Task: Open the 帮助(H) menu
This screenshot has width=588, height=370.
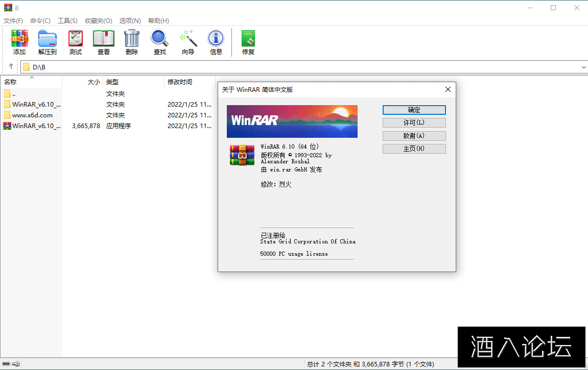Action: pyautogui.click(x=158, y=20)
